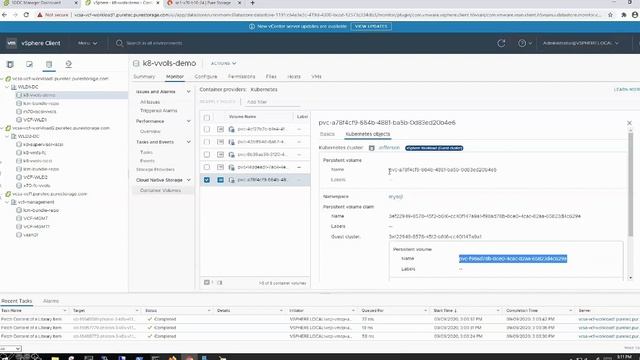Uncheck the selected pvc-a78f4cf9 row checkbox
The image size is (640, 360).
(x=207, y=180)
